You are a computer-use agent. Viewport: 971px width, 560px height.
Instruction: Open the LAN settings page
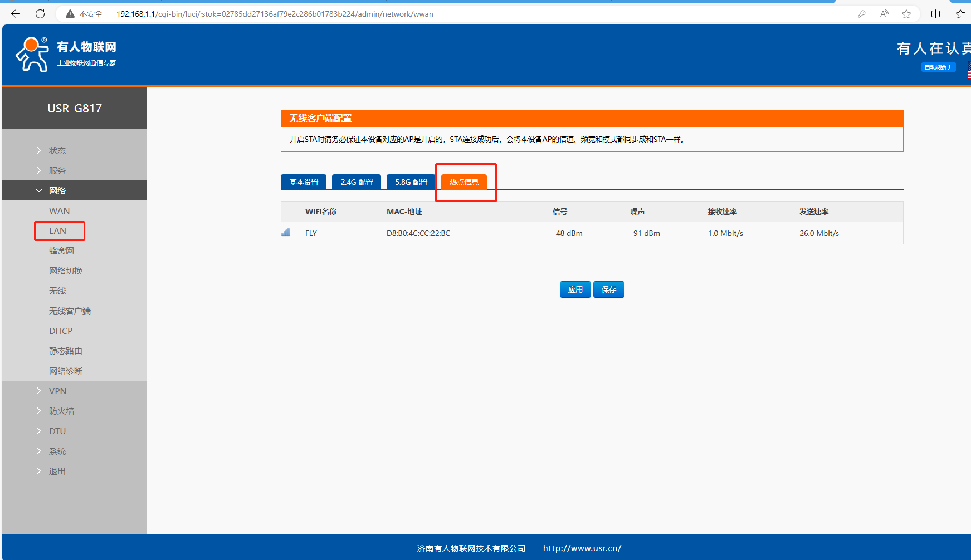tap(58, 231)
